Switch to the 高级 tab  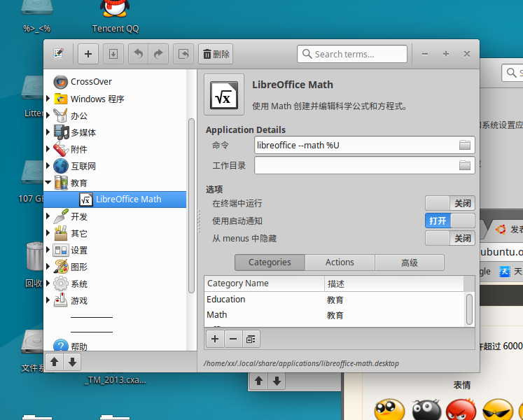(410, 262)
